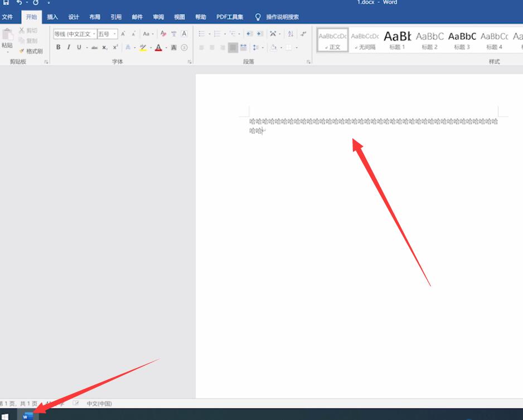523x420 pixels.
Task: Toggle underline formatting
Action: [79, 47]
